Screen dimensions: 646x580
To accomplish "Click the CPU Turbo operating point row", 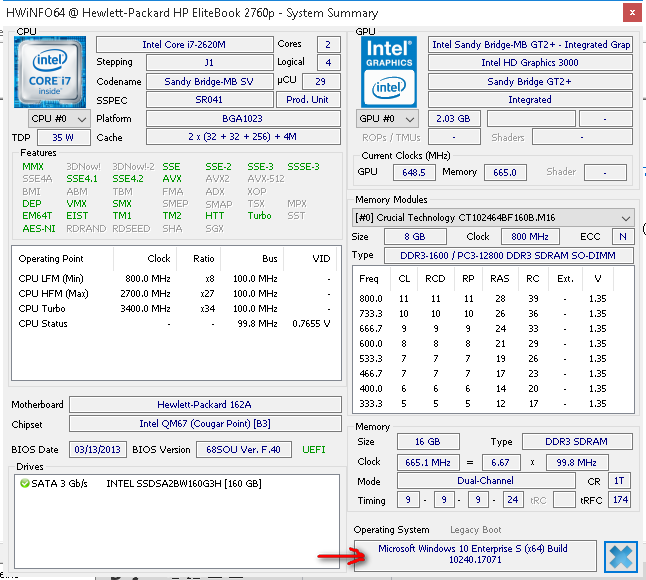I will [x=175, y=309].
